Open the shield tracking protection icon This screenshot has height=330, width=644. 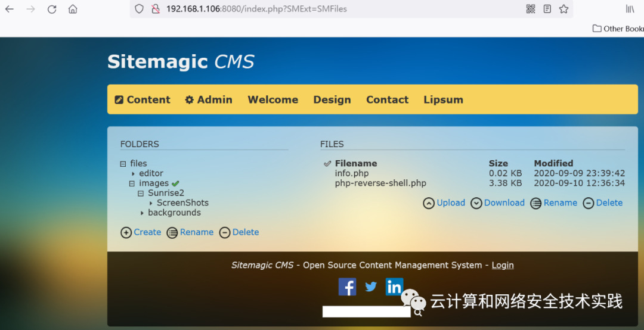pos(139,8)
